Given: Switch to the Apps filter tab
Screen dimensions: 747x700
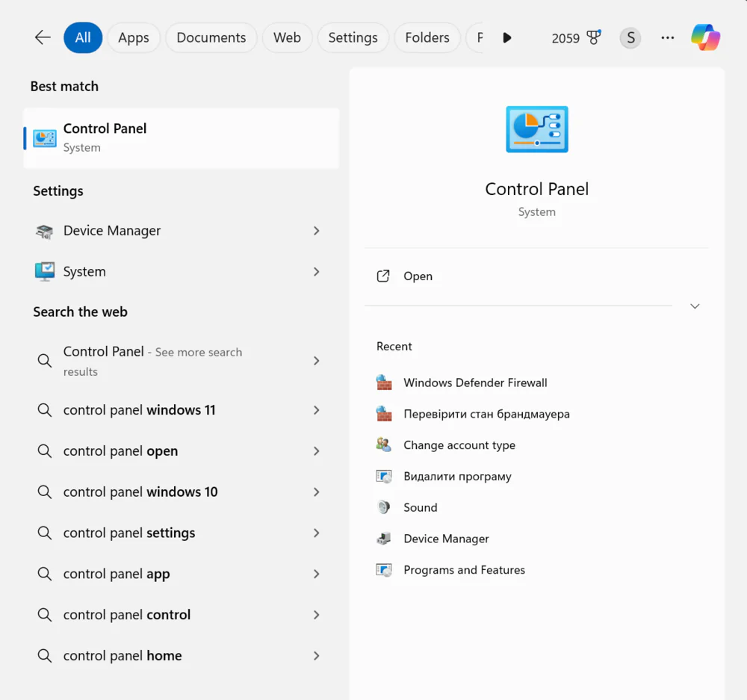Looking at the screenshot, I should (x=134, y=37).
